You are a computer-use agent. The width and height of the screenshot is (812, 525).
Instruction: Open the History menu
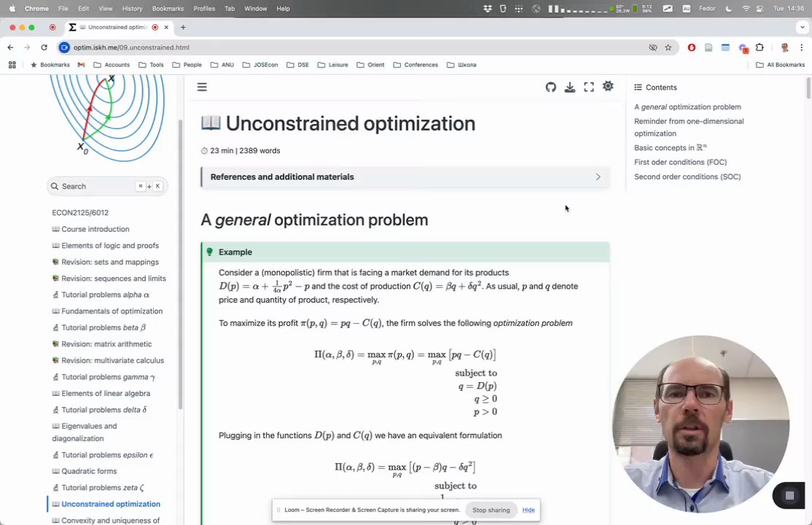[132, 8]
